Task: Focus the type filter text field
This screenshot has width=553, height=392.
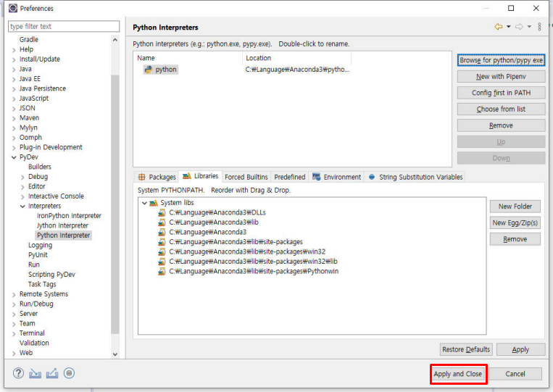Action: [64, 26]
